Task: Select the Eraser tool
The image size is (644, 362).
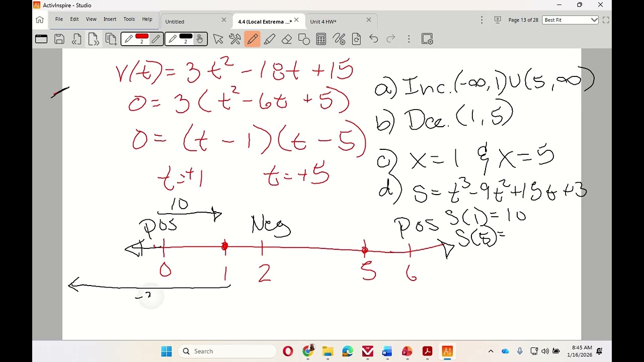Action: [287, 39]
